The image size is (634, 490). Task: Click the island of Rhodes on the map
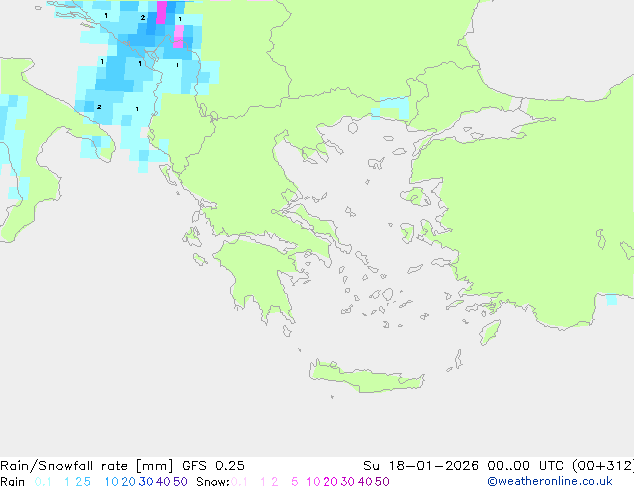coord(490,332)
